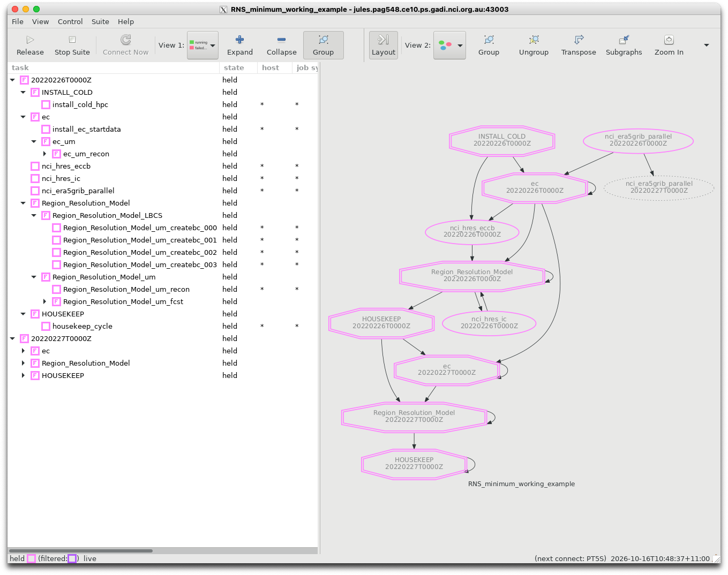728x575 pixels.
Task: Select nci_hres_ic task state icon
Action: [x=35, y=179]
